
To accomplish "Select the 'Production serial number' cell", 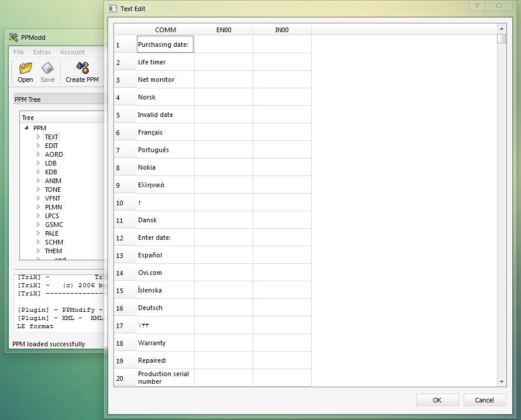I will point(165,378).
